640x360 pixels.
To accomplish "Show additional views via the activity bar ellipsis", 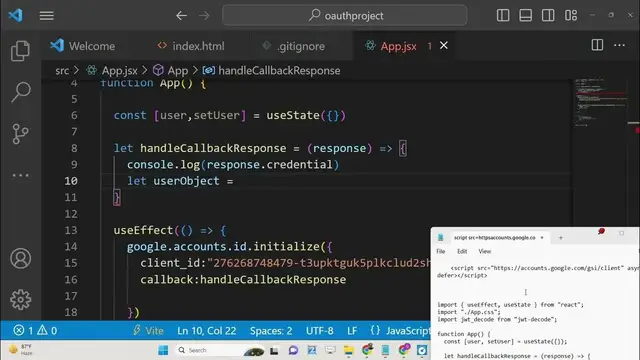I will point(20,176).
